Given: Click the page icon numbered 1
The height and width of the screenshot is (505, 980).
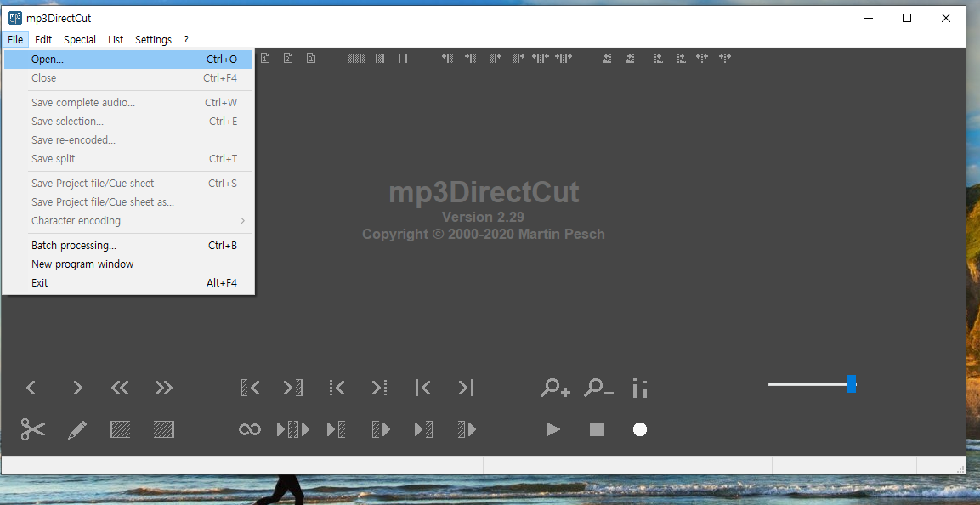Looking at the screenshot, I should [265, 58].
